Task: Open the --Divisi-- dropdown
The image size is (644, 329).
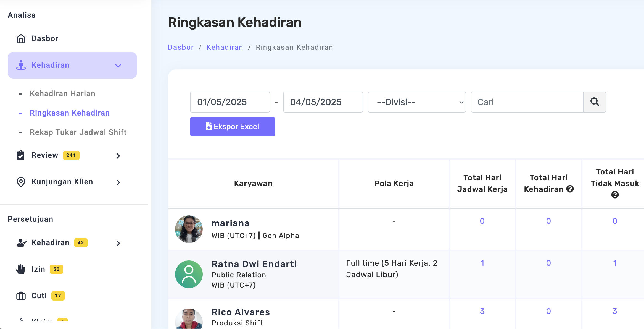Action: coord(417,102)
